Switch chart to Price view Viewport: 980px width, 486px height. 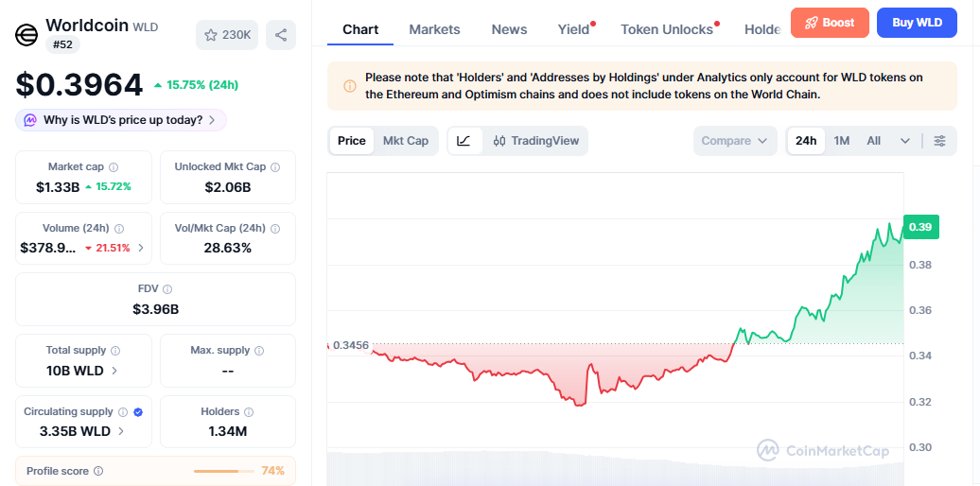(x=351, y=141)
